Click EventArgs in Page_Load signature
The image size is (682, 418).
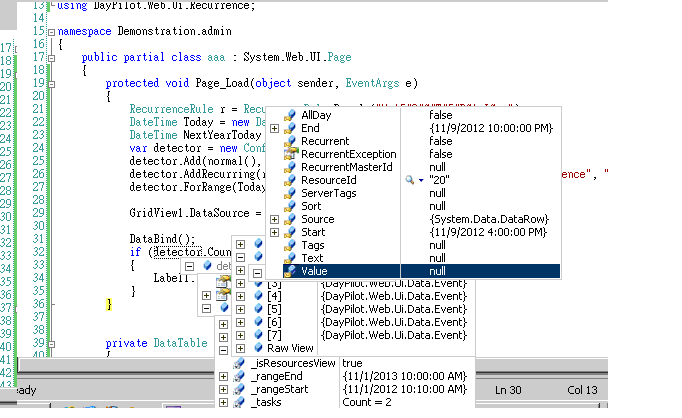click(372, 83)
